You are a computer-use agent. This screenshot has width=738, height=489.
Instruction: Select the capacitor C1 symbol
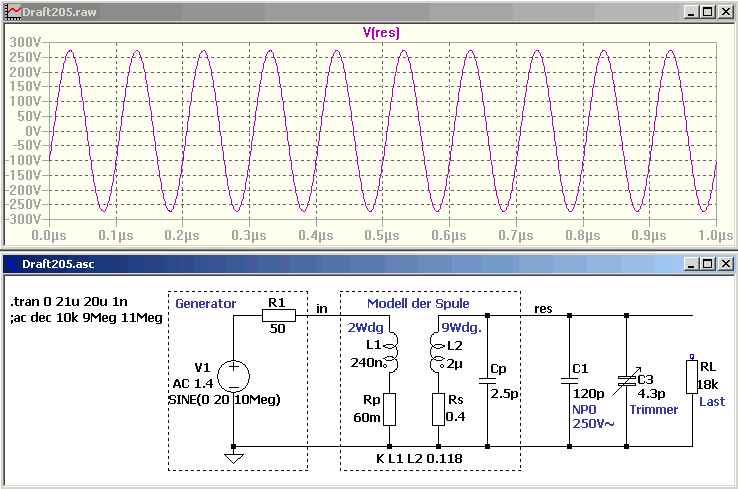coord(569,381)
